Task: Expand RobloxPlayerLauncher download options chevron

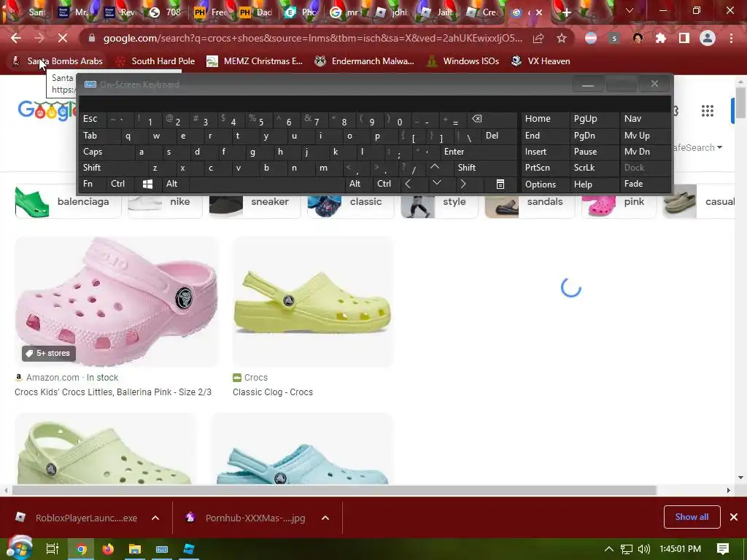Action: (x=155, y=518)
